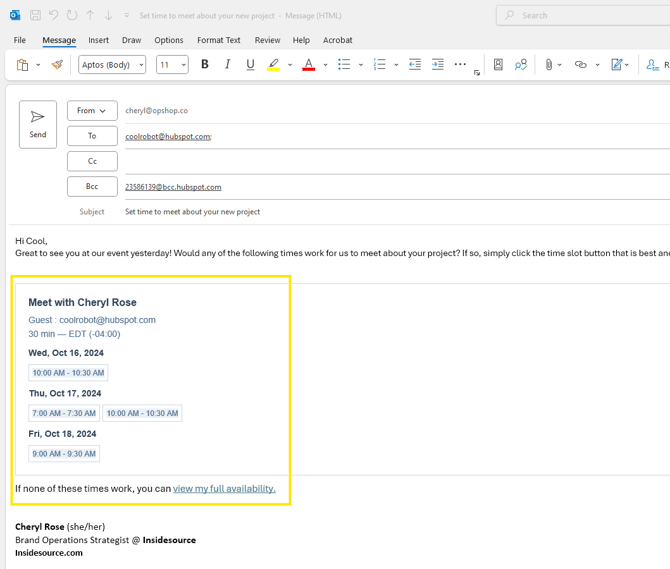Viewport: 670px width, 569px height.
Task: Click the Paste clipboard icon
Action: pyautogui.click(x=23, y=65)
